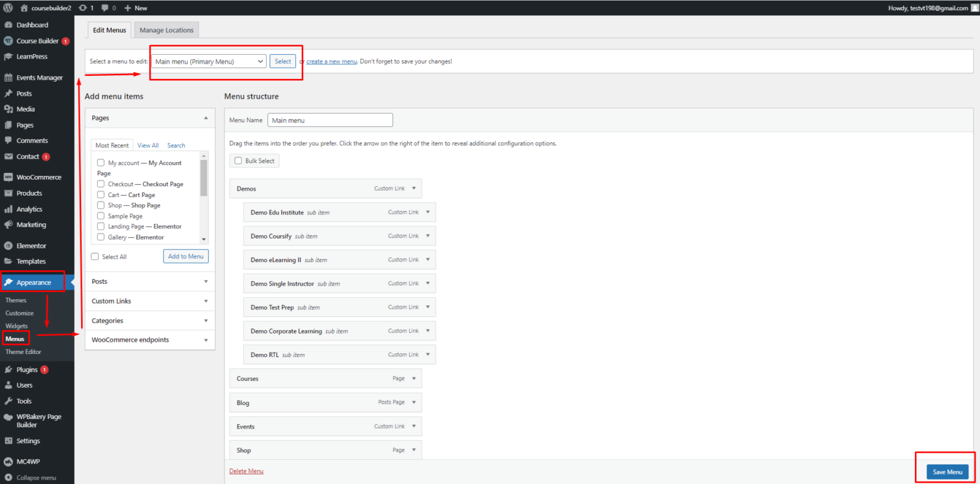
Task: Click the Media icon in the sidebar
Action: pyautogui.click(x=8, y=109)
